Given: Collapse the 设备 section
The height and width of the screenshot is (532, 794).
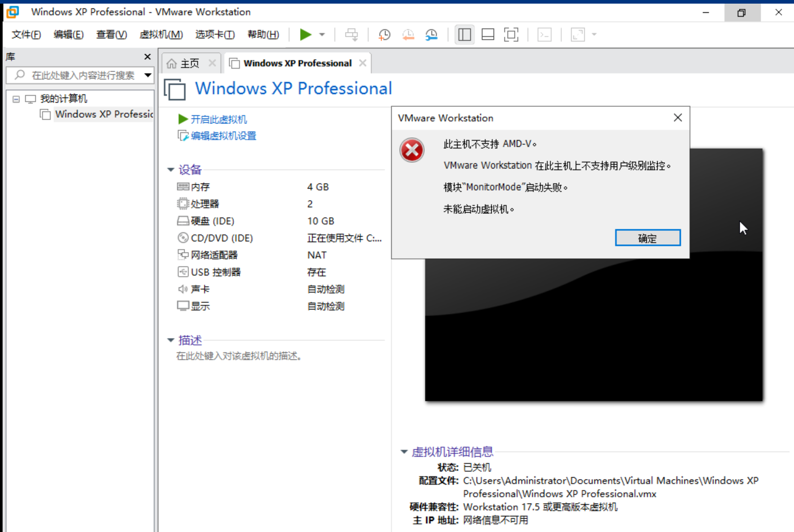Looking at the screenshot, I should (x=171, y=169).
